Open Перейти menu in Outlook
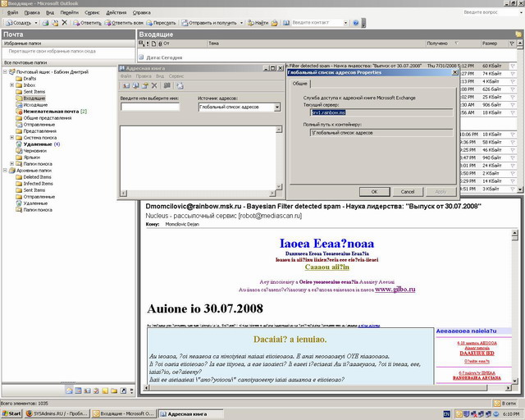Screen dimensions: 525x420 (69, 13)
